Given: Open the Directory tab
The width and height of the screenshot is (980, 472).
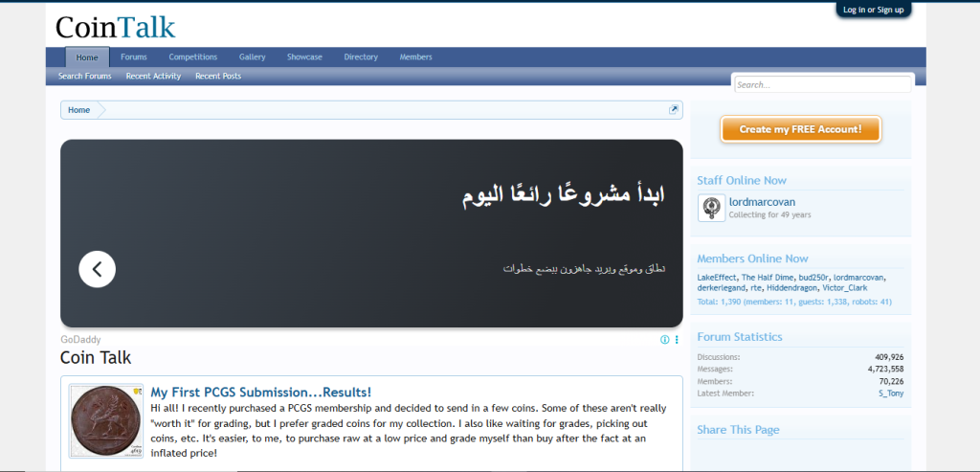Looking at the screenshot, I should [361, 56].
